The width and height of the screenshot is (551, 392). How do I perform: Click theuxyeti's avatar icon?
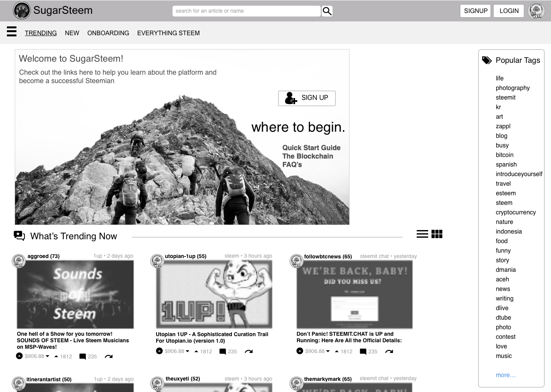157,384
